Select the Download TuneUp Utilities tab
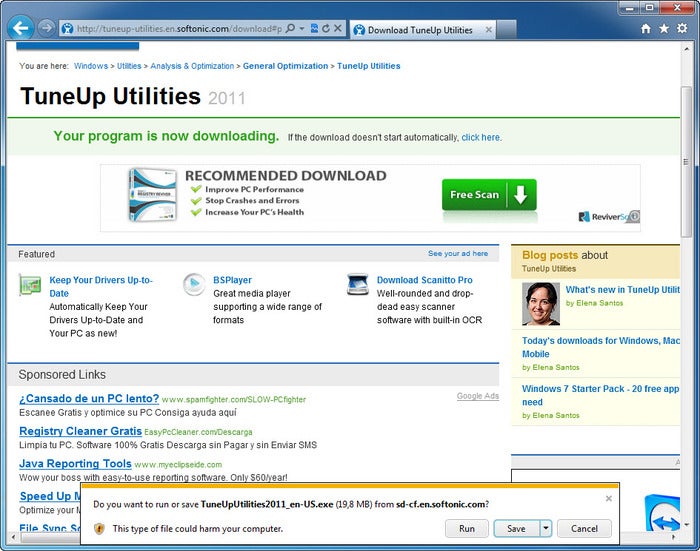This screenshot has width=700, height=551. 422,30
